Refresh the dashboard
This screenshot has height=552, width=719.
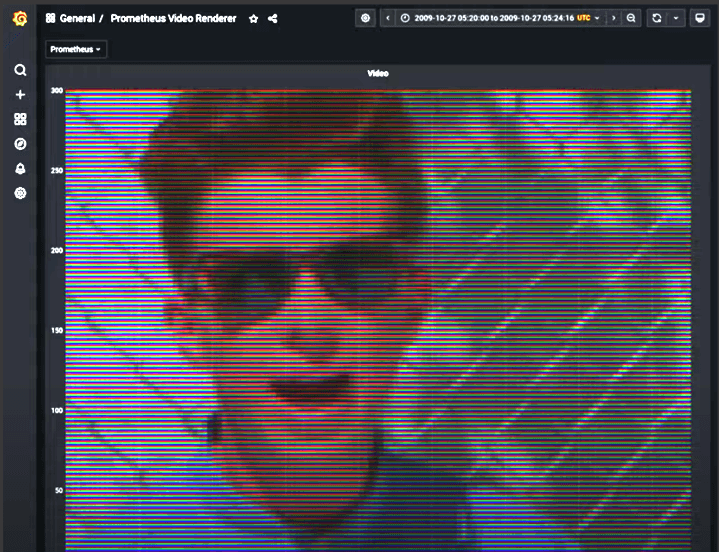click(x=657, y=18)
